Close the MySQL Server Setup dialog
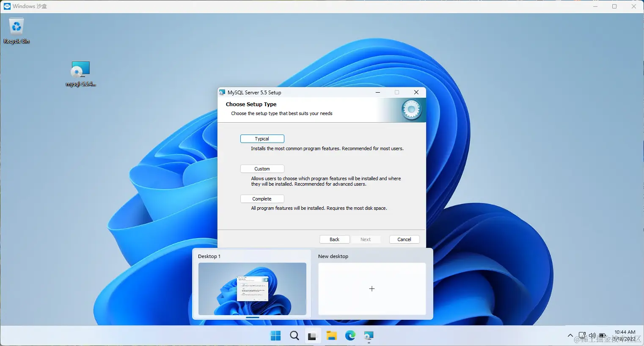The width and height of the screenshot is (644, 346). click(416, 92)
